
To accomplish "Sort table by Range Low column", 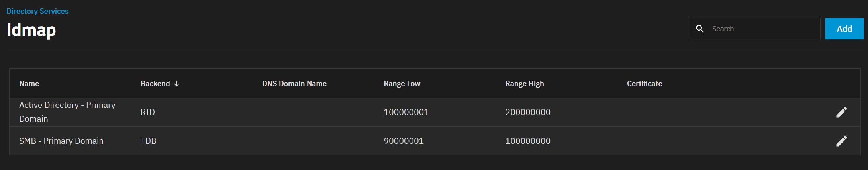I will pyautogui.click(x=402, y=84).
